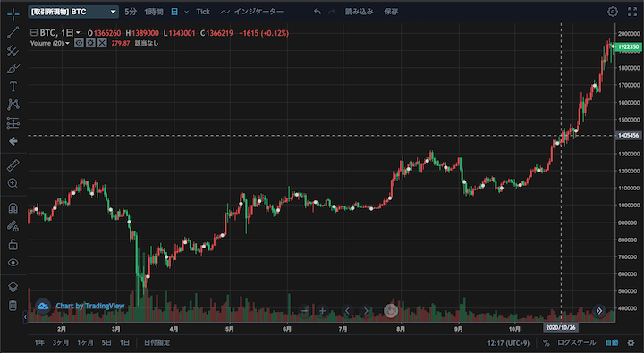Open the pattern drawing tools
Image resolution: width=644 pixels, height=353 pixels.
[x=13, y=105]
